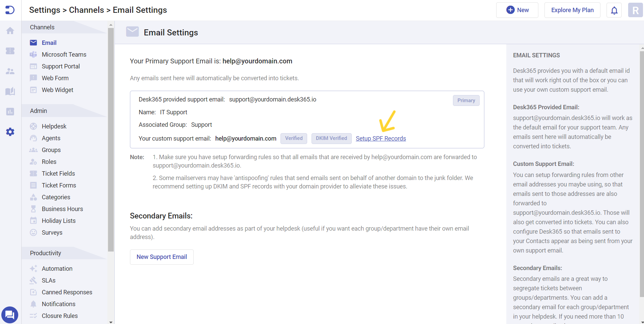Open Setup SPF Records link
Image resolution: width=644 pixels, height=324 pixels.
381,138
